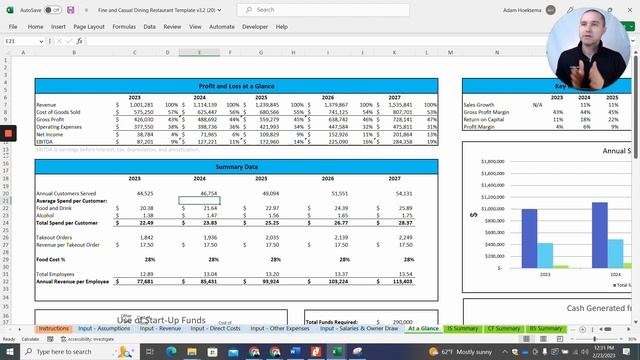Viewport: 640px width, 360px height.
Task: Open Microsoft Word from the taskbar
Action: (296, 351)
